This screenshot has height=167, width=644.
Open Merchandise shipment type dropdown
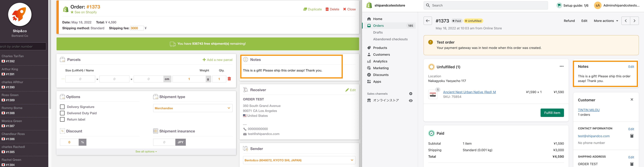pyautogui.click(x=193, y=108)
